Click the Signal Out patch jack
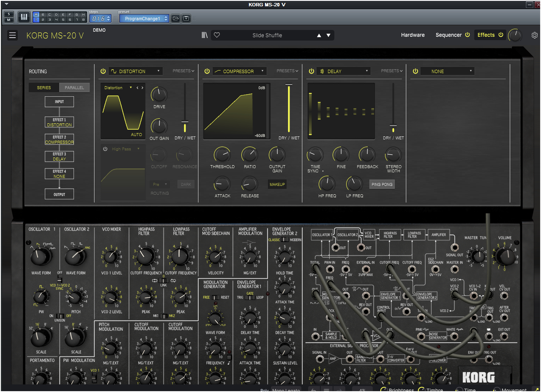 [x=454, y=248]
